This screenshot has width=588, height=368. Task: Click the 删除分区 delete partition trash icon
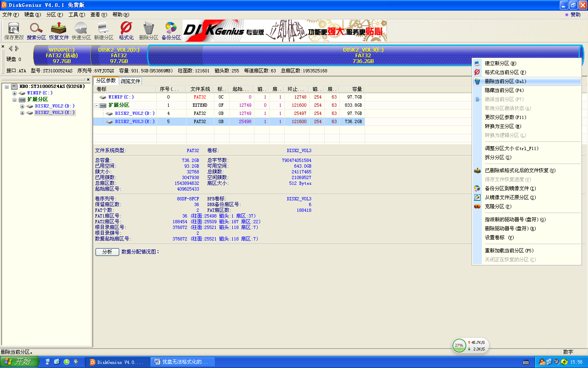[x=149, y=31]
